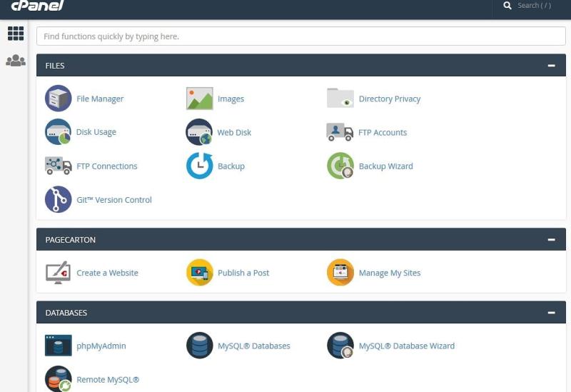Click the Backup clock icon
This screenshot has width=571, height=392.
(200, 166)
